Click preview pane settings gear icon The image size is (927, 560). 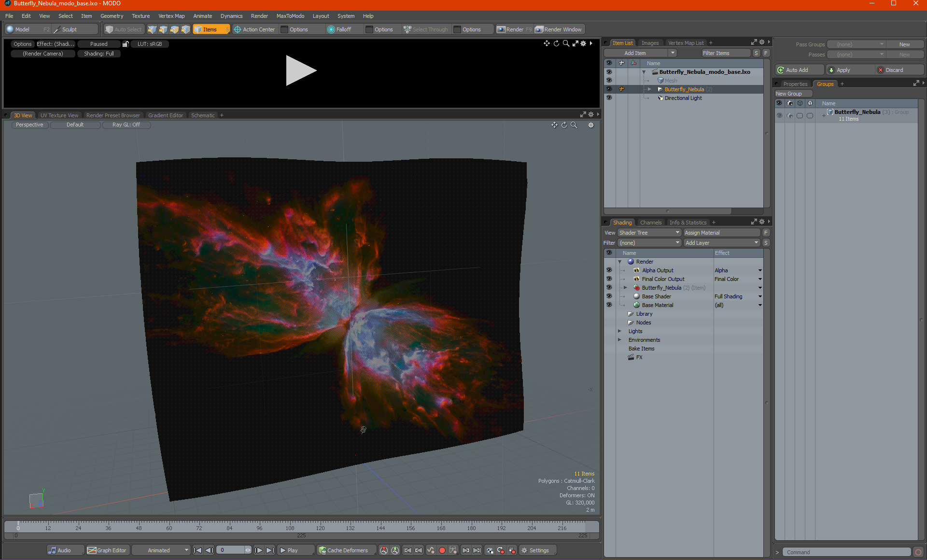583,43
